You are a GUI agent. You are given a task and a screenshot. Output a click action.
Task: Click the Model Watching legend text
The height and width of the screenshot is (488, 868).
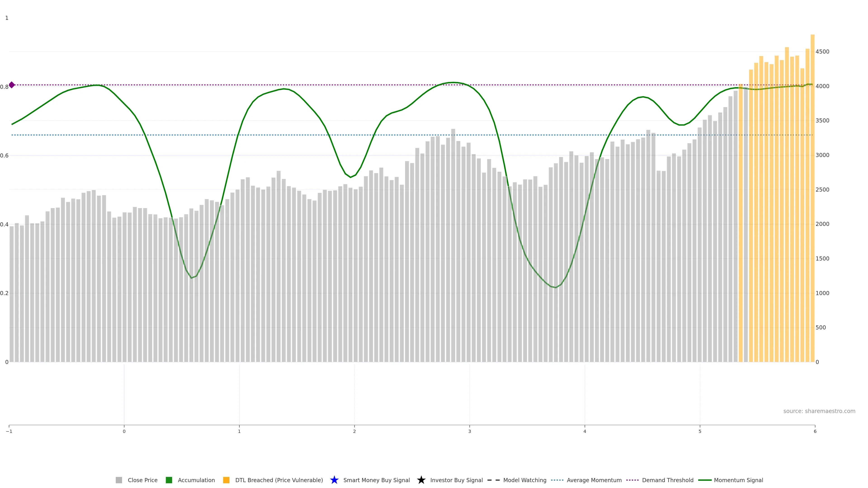tap(524, 480)
